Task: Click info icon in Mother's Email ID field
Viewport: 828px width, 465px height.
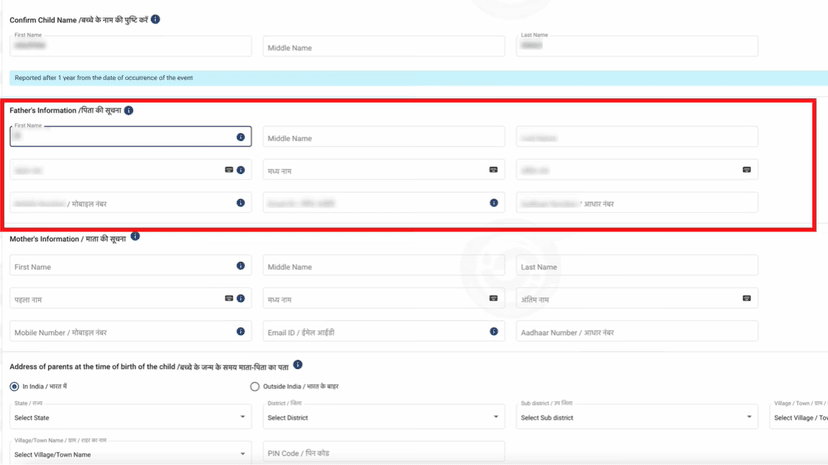Action: click(493, 331)
